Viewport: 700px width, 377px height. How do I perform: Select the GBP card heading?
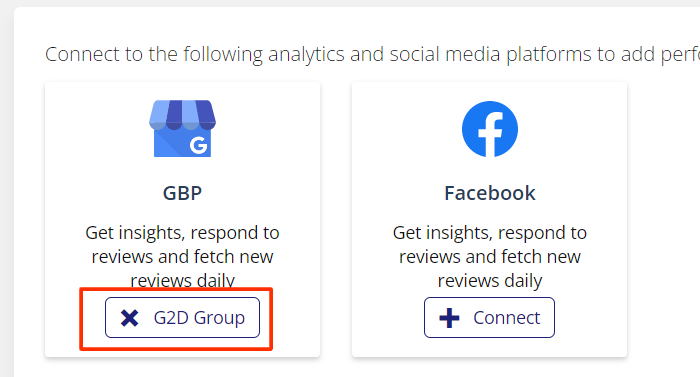[x=182, y=193]
